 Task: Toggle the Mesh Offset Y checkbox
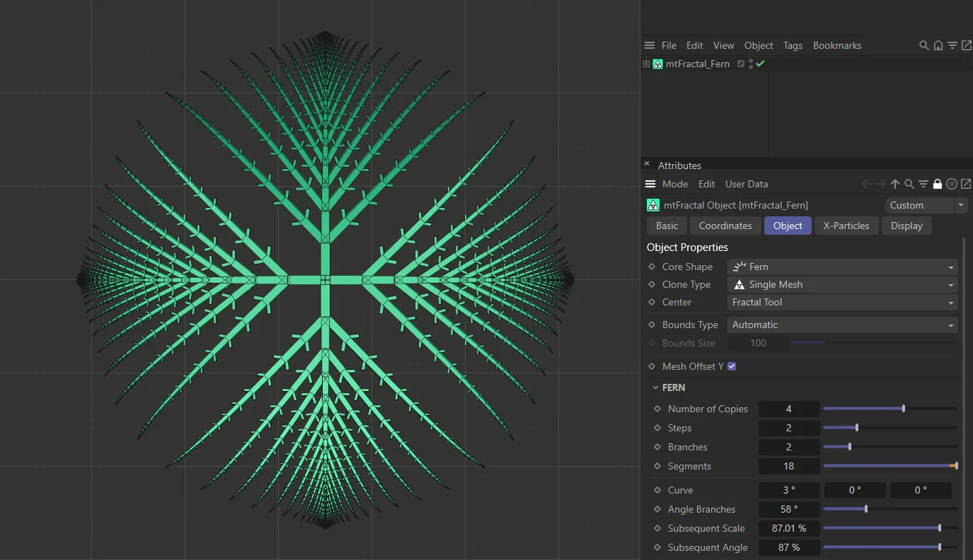(x=732, y=366)
